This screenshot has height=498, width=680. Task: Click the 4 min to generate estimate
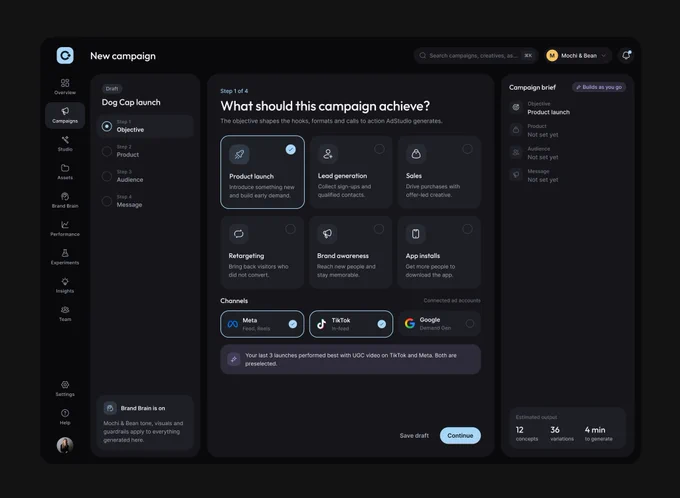click(x=598, y=433)
